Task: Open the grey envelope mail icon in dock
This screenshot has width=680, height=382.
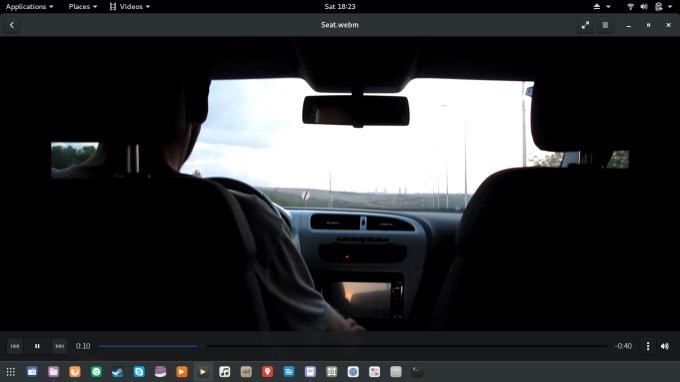Action: tap(396, 372)
